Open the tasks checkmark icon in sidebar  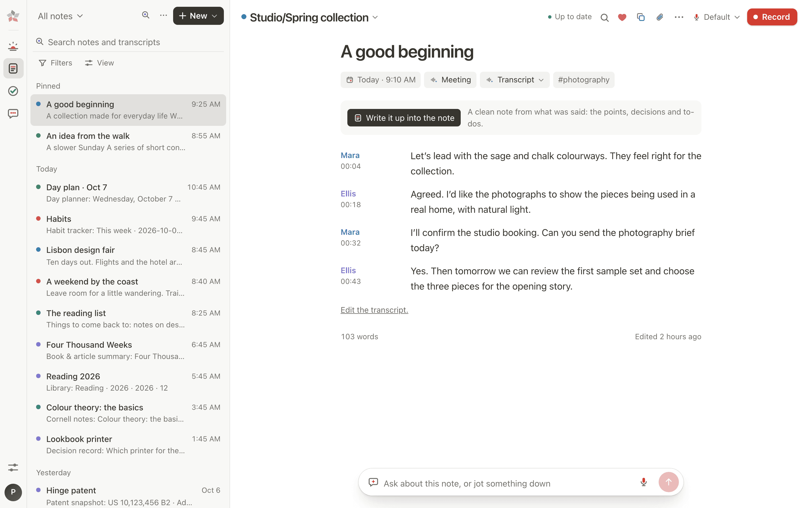[13, 91]
